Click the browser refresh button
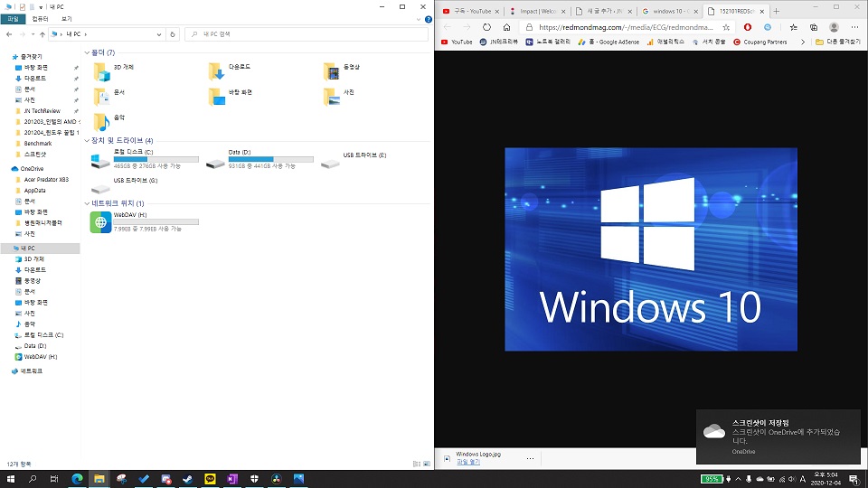 486,27
